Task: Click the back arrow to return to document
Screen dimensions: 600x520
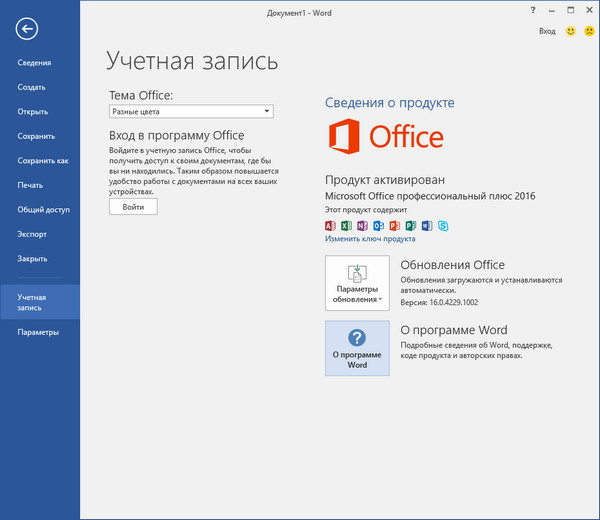Action: click(27, 29)
